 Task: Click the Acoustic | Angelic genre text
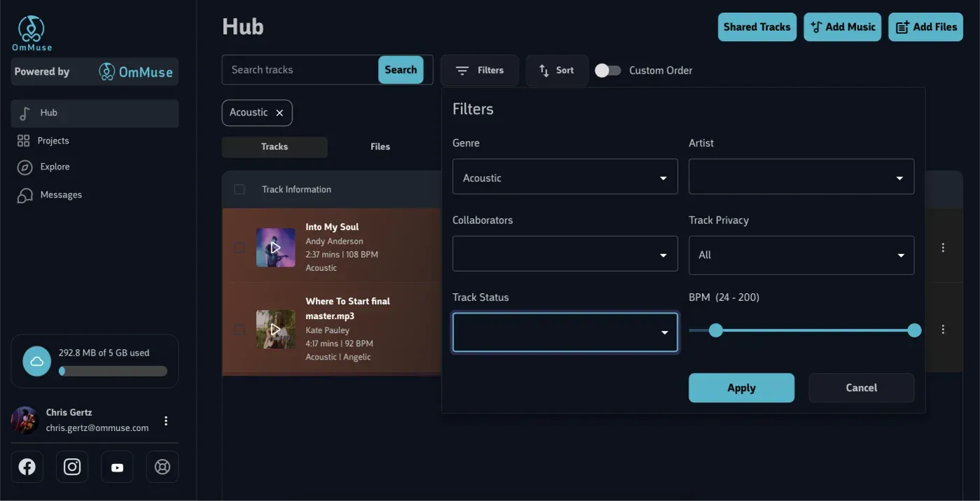[338, 357]
